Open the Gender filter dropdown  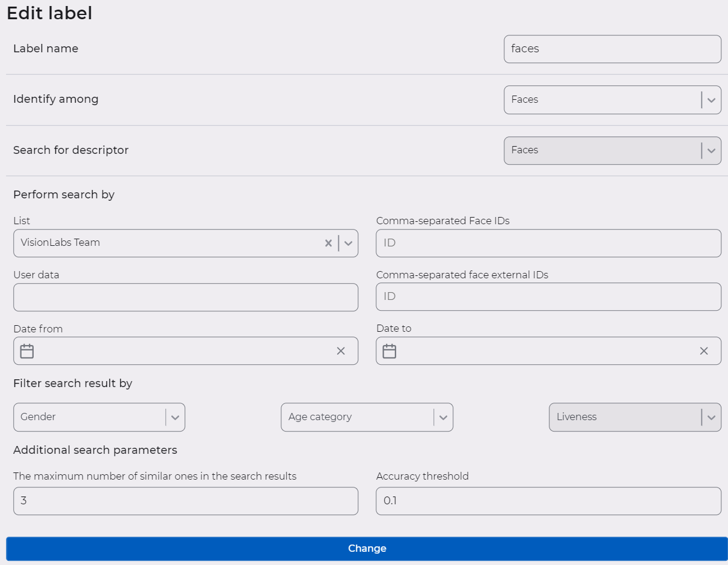(x=175, y=417)
